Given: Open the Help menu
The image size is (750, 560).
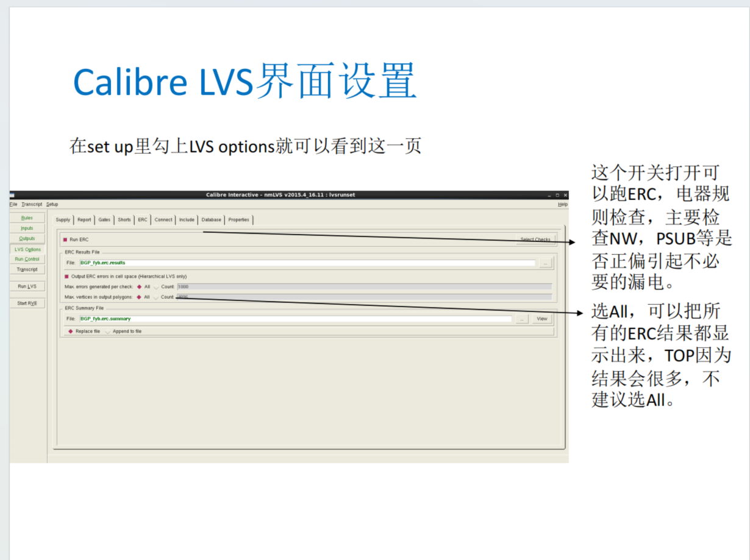Looking at the screenshot, I should pos(562,204).
